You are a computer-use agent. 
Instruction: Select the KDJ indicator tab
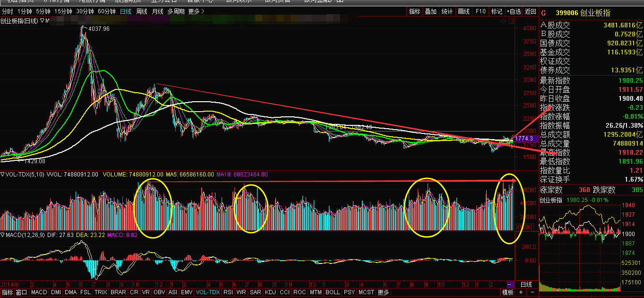[x=270, y=292]
